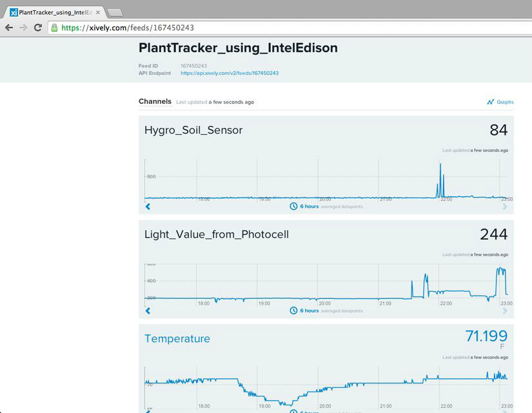Image resolution: width=532 pixels, height=413 pixels.
Task: Click the Hygro_Soil_Sensor channel title
Action: pyautogui.click(x=193, y=130)
